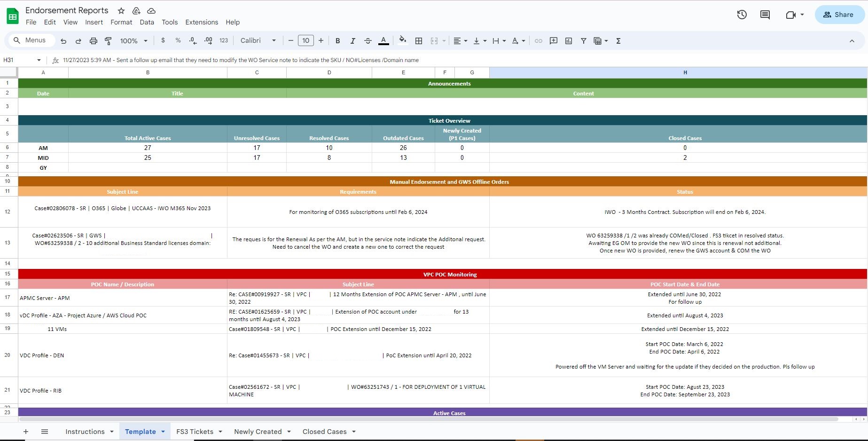Switch to Closed Cases sheet tab
The width and height of the screenshot is (868, 441).
(325, 432)
